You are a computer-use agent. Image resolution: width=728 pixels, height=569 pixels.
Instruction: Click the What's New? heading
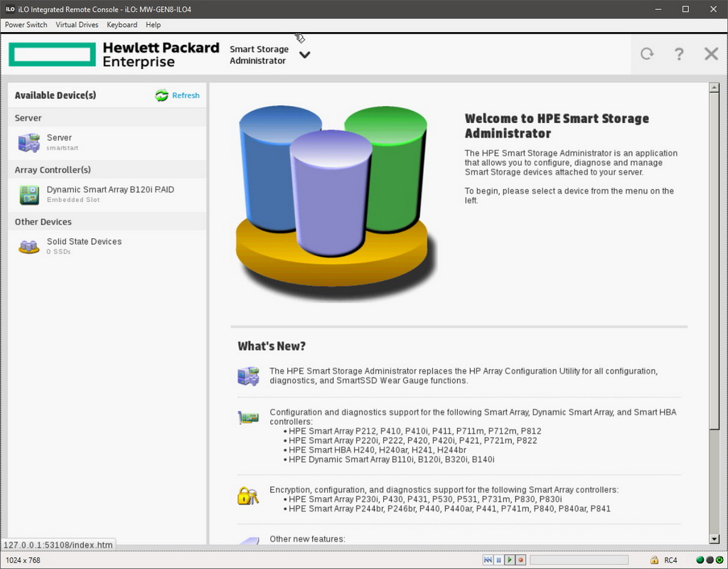pyautogui.click(x=272, y=346)
